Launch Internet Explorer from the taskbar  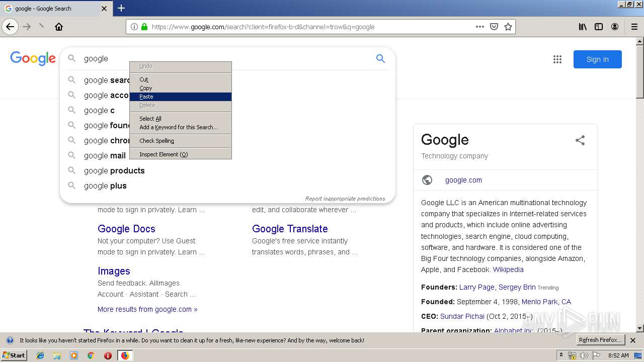point(40,355)
